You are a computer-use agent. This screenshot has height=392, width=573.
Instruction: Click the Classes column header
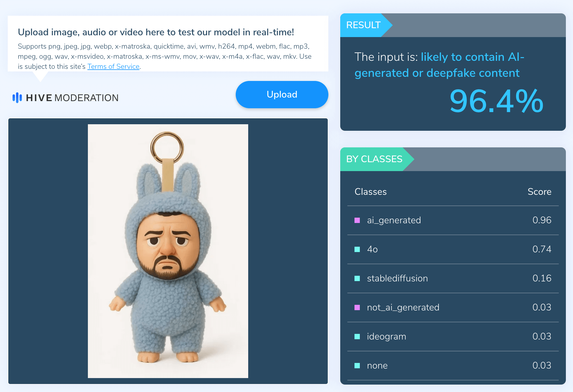click(x=371, y=192)
